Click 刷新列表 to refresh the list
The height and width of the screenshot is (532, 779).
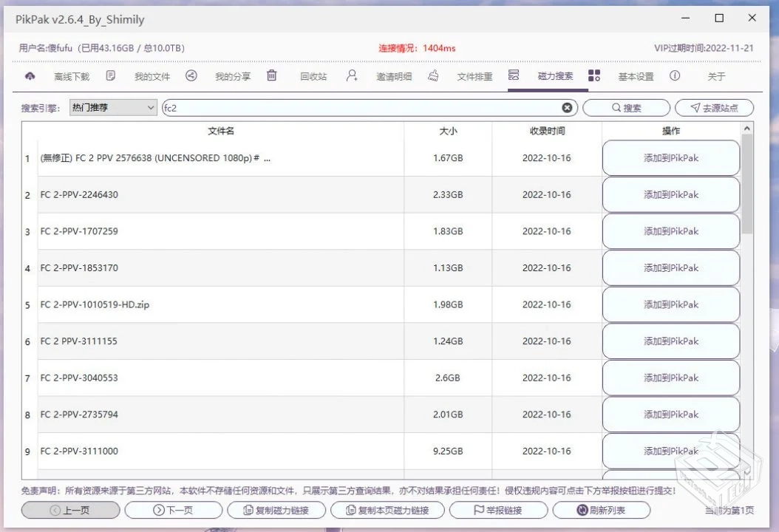click(601, 510)
